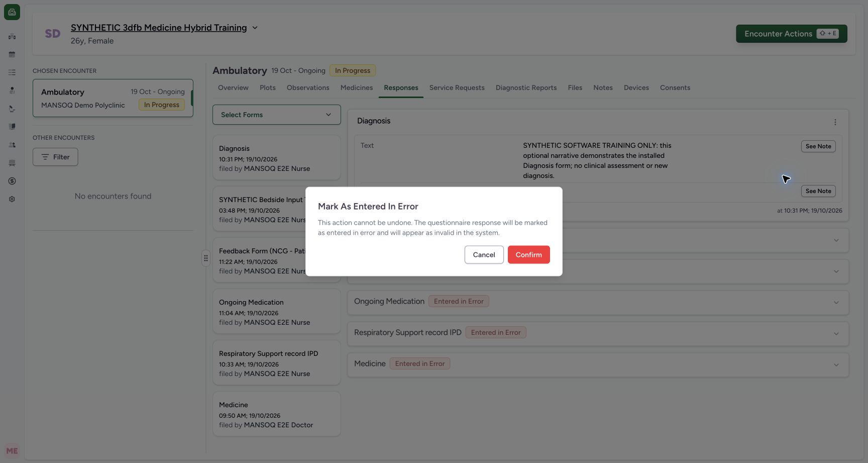
Task: Open the Diagnostic Reports tab
Action: tap(526, 87)
